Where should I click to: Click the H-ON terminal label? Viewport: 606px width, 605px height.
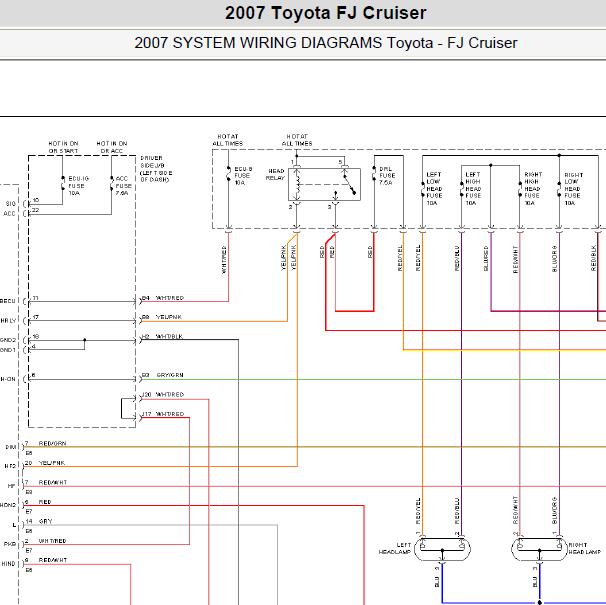[8, 379]
